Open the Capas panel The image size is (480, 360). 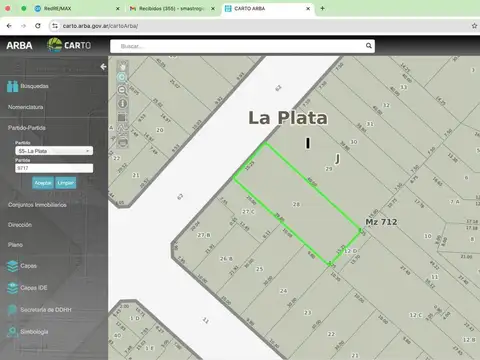coord(28,266)
